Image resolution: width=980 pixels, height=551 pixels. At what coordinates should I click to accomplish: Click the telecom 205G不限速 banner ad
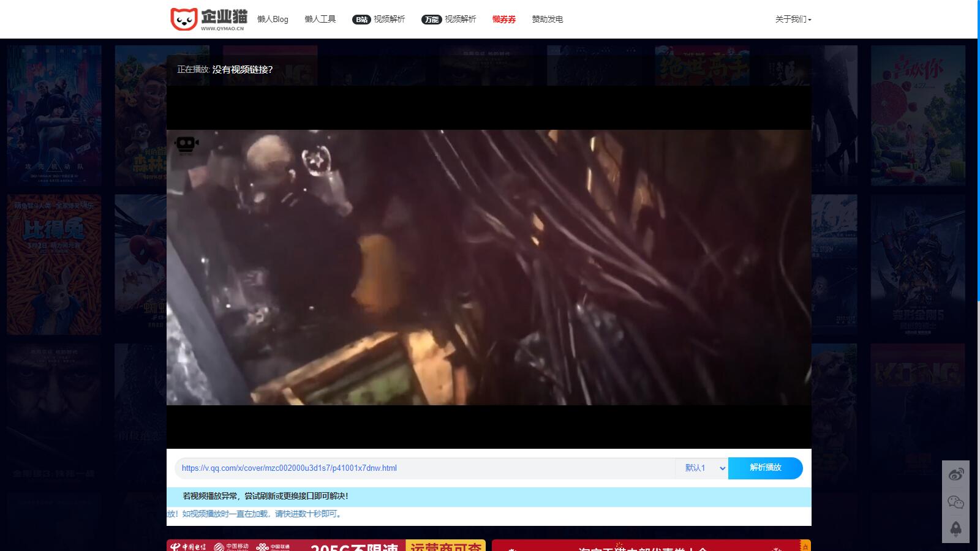tap(326, 545)
